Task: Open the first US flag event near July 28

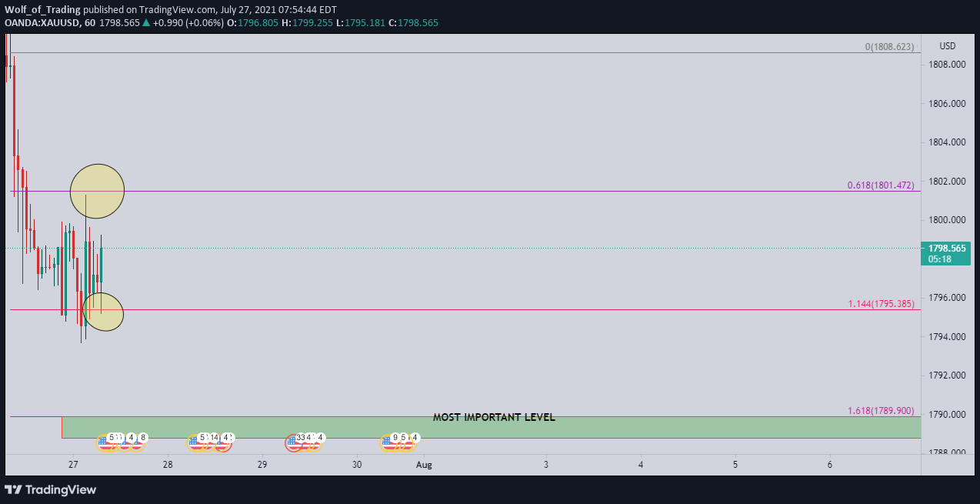Action: point(196,442)
